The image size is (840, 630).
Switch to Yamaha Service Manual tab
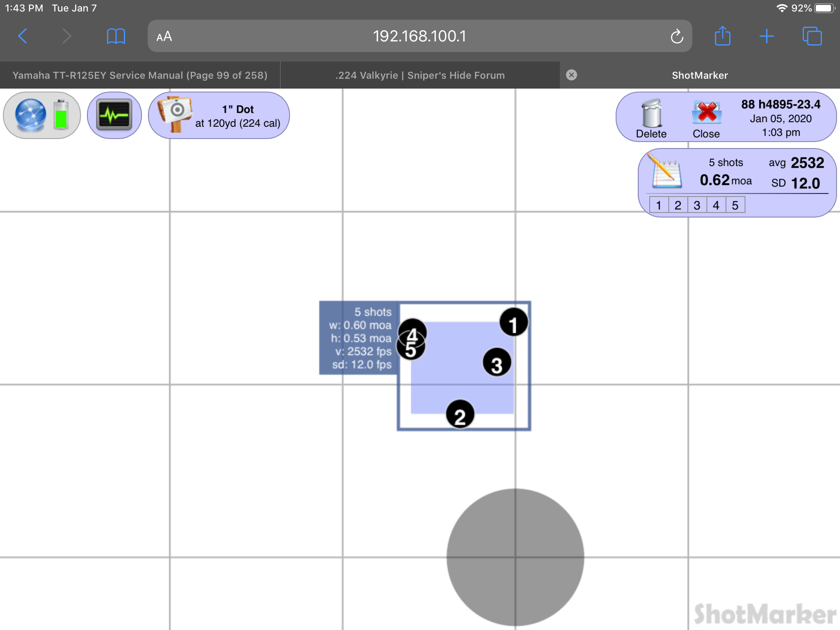coord(140,75)
